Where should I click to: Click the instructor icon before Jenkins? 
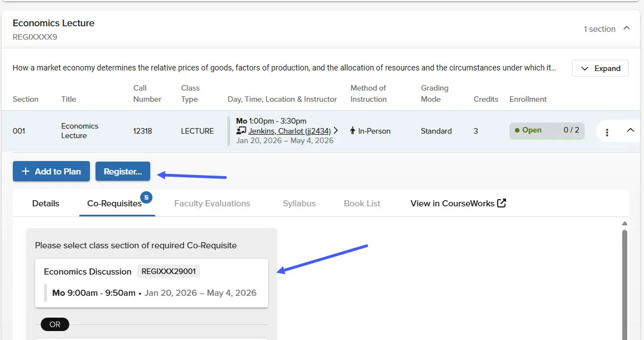tap(241, 131)
